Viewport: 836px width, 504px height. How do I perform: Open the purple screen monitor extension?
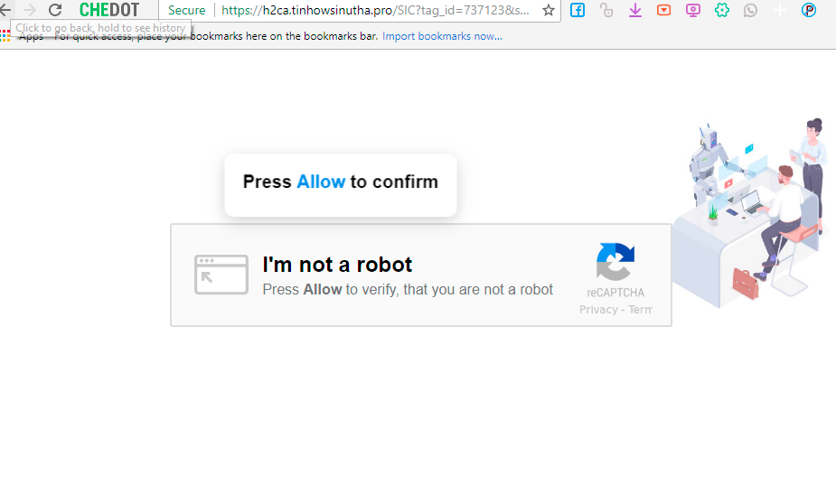[693, 11]
